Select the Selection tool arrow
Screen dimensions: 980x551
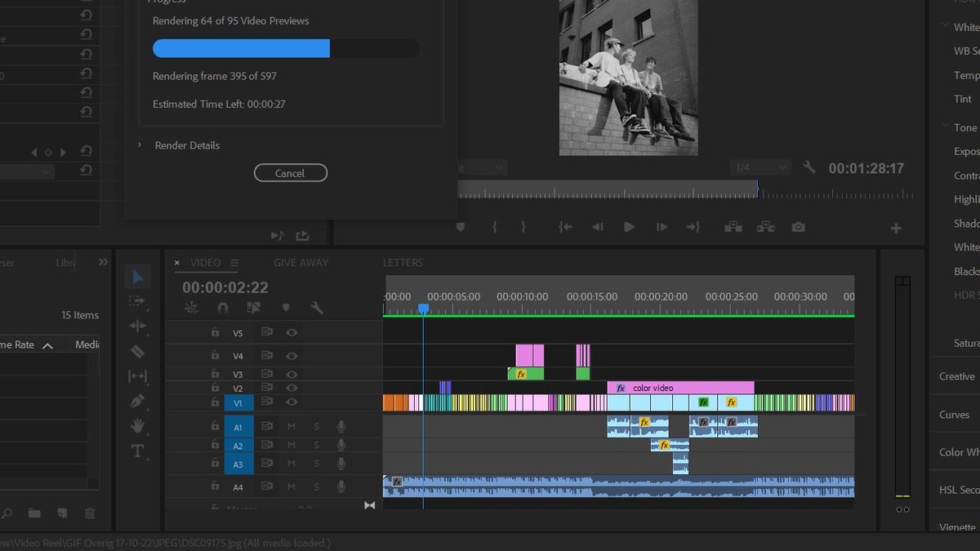pos(137,278)
